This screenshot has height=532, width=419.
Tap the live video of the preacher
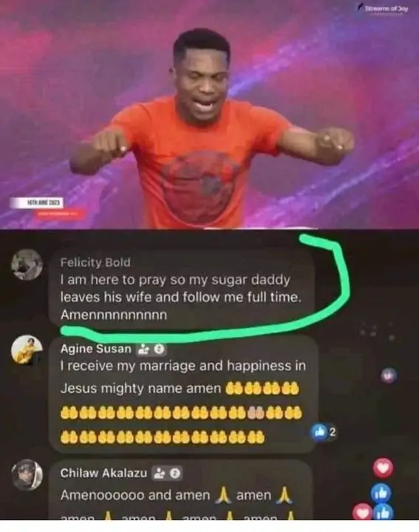click(209, 115)
